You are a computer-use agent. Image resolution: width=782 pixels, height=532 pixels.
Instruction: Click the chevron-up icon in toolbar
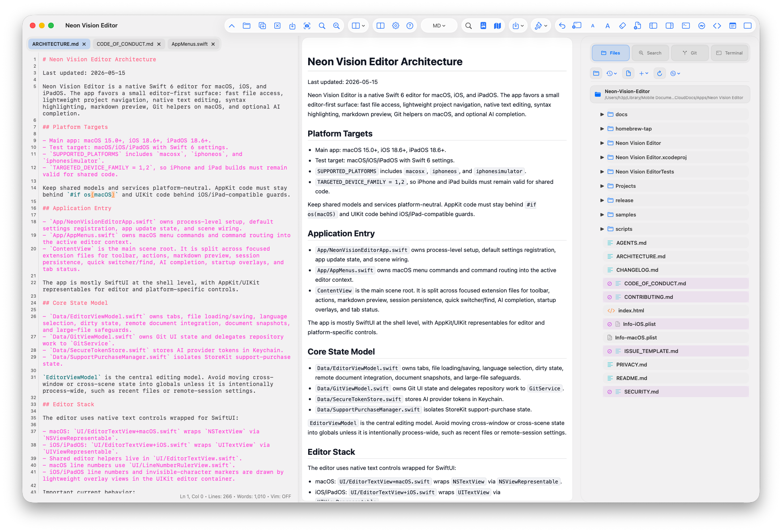(x=232, y=26)
